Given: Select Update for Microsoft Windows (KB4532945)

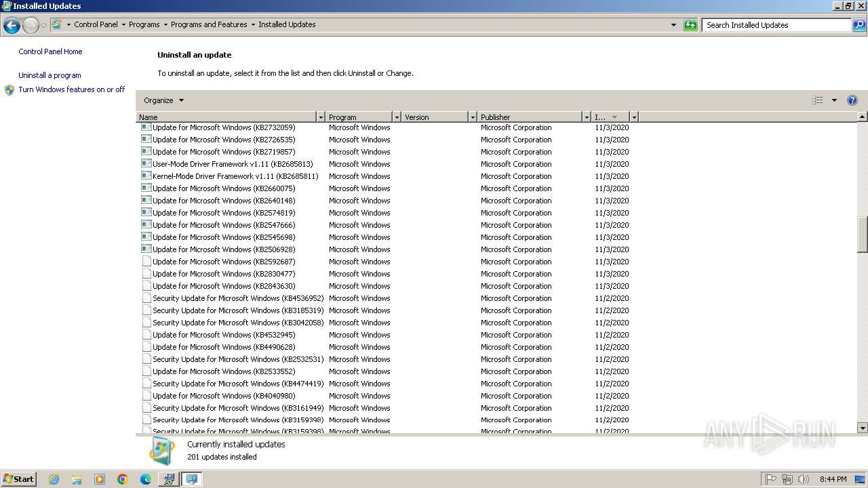Looking at the screenshot, I should (x=224, y=335).
